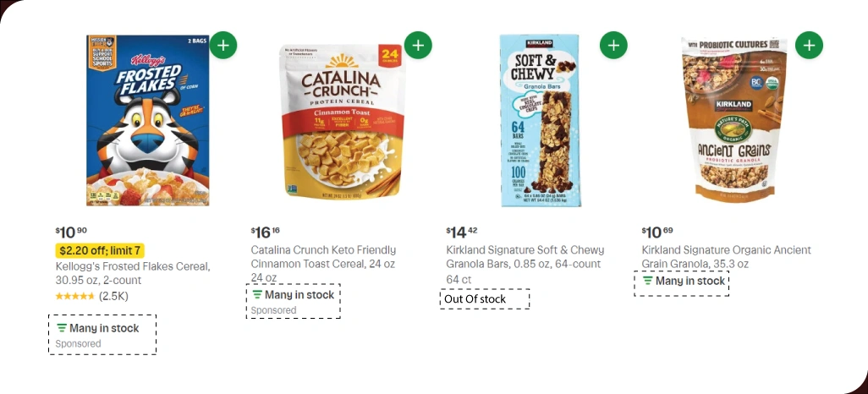The image size is (868, 394).
Task: Click the Out Of stock label
Action: pyautogui.click(x=475, y=298)
